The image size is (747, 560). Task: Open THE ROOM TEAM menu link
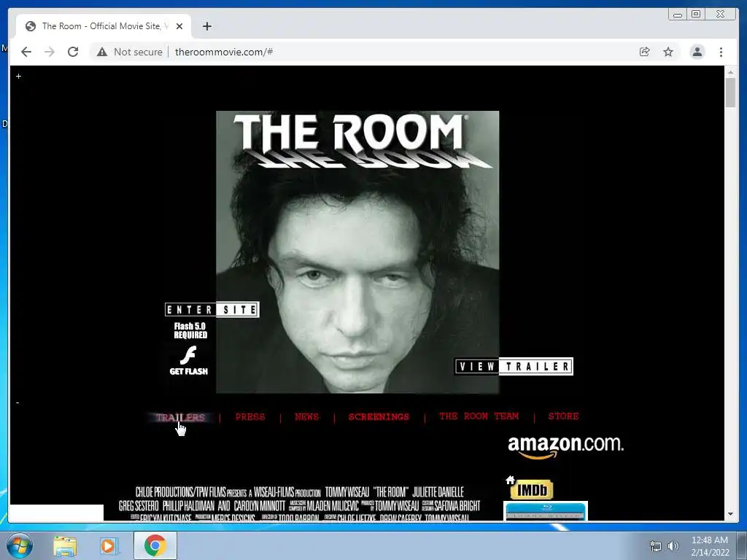click(x=479, y=416)
